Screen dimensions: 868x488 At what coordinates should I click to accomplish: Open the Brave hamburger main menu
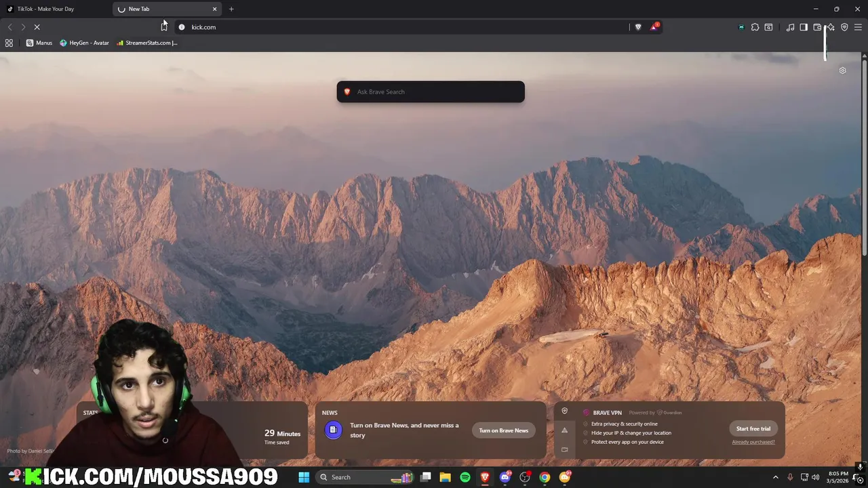point(858,27)
